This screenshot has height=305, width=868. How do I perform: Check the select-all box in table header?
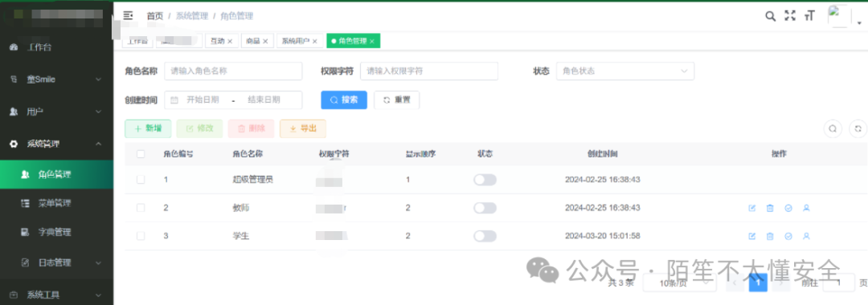pos(141,153)
